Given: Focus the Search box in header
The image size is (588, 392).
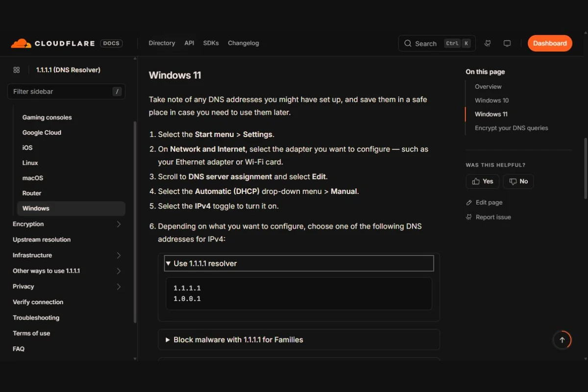Looking at the screenshot, I should (437, 43).
